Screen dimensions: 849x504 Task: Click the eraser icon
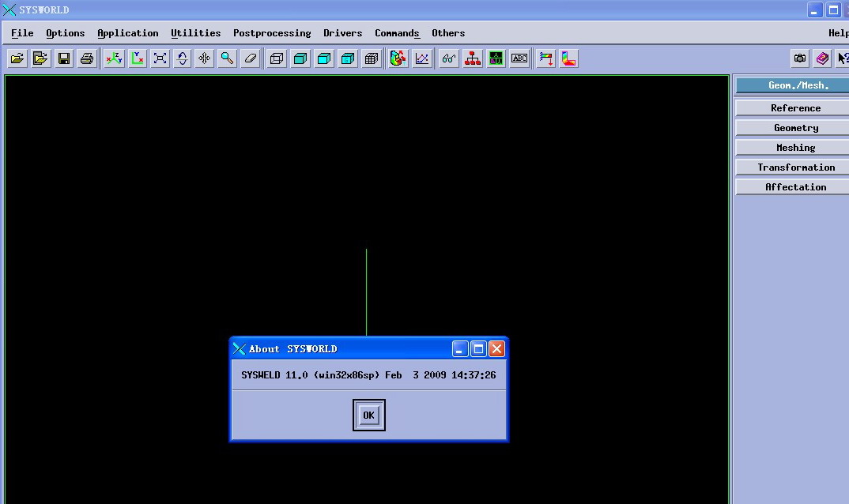[x=250, y=58]
